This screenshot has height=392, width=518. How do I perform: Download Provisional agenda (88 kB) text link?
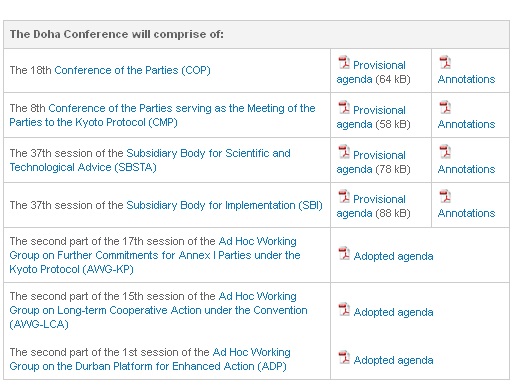[x=373, y=206]
